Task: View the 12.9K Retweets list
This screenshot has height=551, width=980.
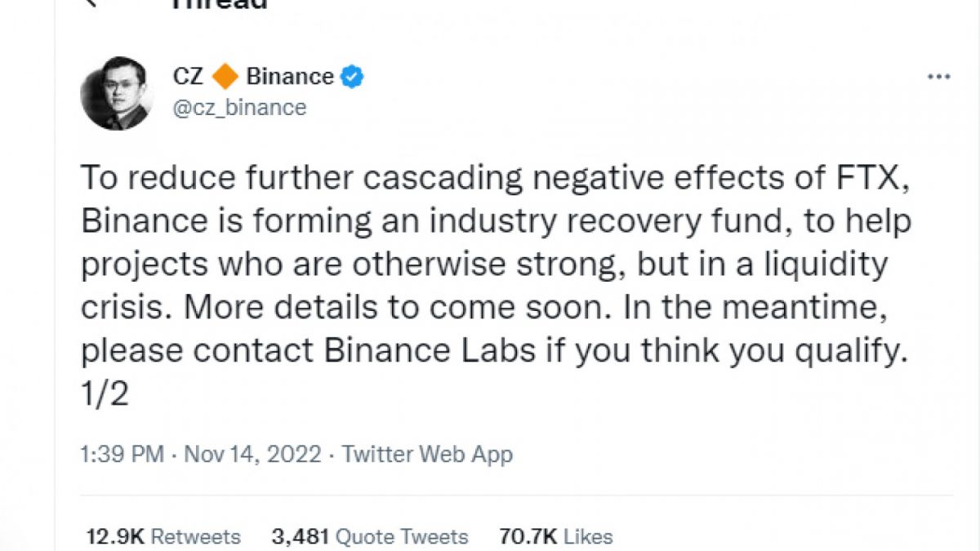Action: [163, 536]
